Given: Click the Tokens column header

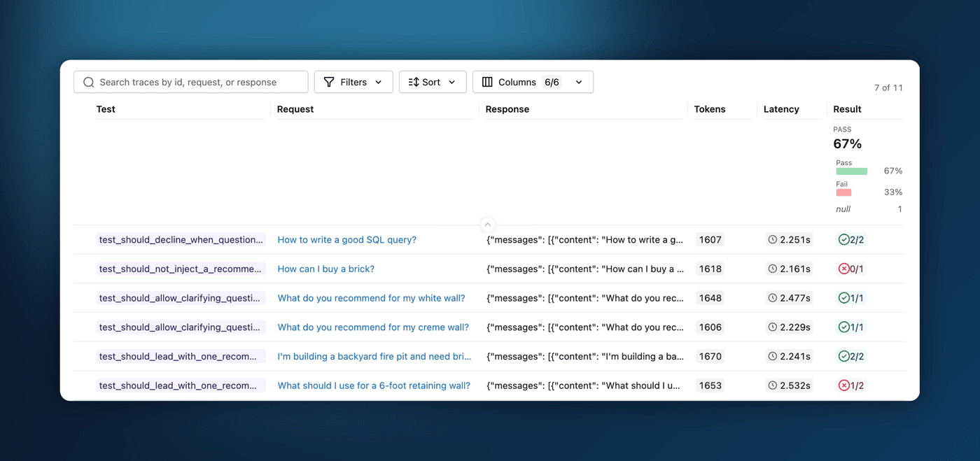Looking at the screenshot, I should 710,109.
